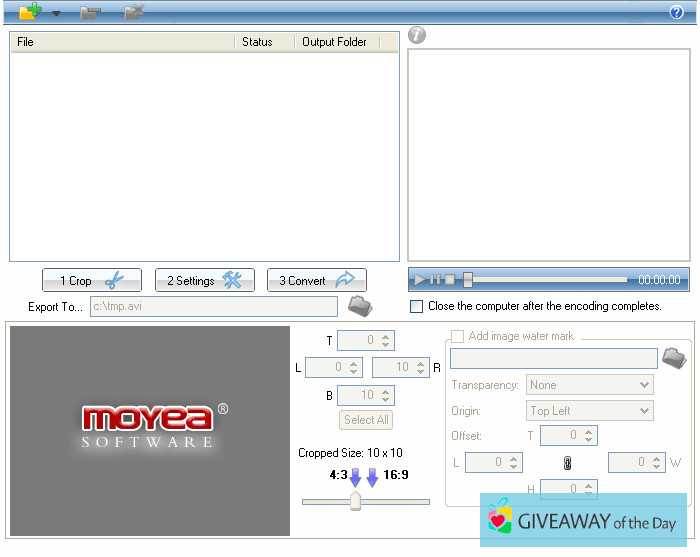Open the add file dropdown arrow
700x557 pixels.
pos(56,14)
